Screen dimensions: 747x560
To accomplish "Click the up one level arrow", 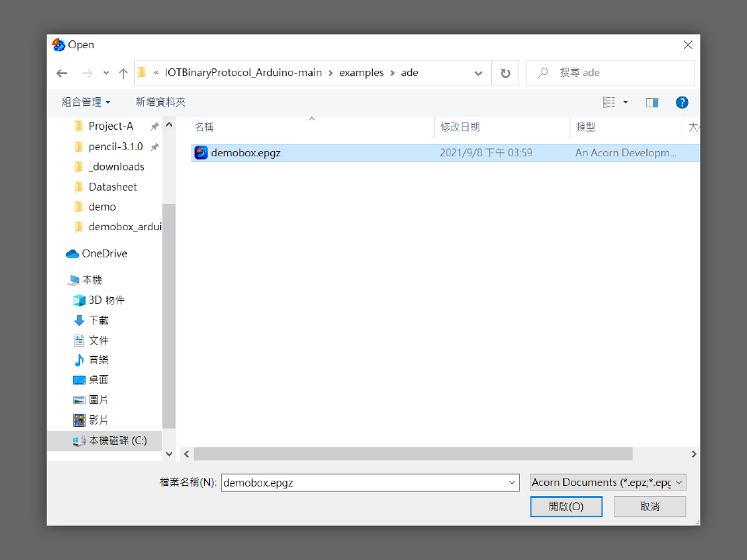I will (x=123, y=73).
